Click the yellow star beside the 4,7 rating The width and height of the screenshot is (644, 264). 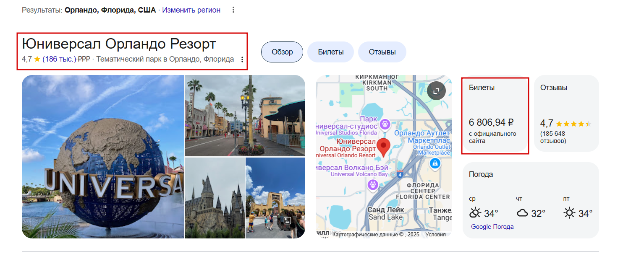37,59
